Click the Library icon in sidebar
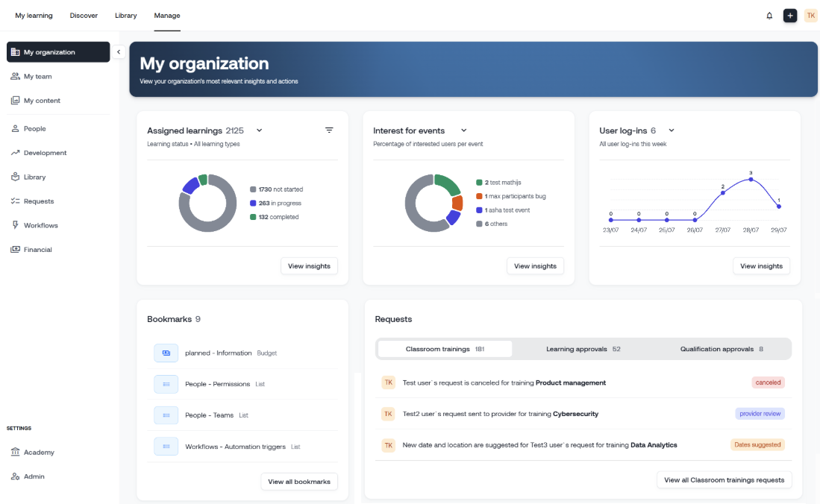Image resolution: width=820 pixels, height=504 pixels. [15, 177]
